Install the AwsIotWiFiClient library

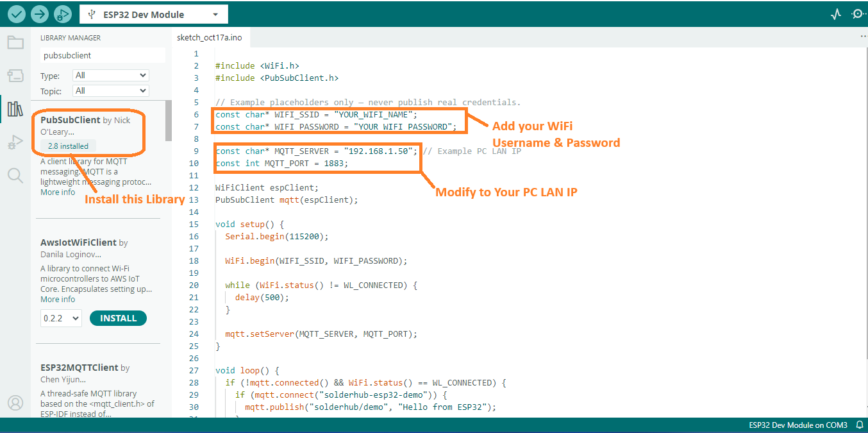click(118, 318)
